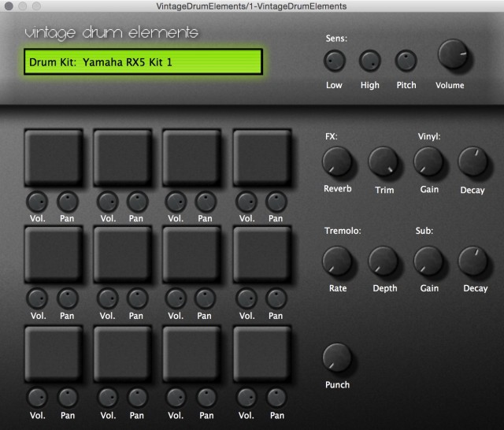
Task: Click the Vol. knob under the top-left pad
Action: 39,201
